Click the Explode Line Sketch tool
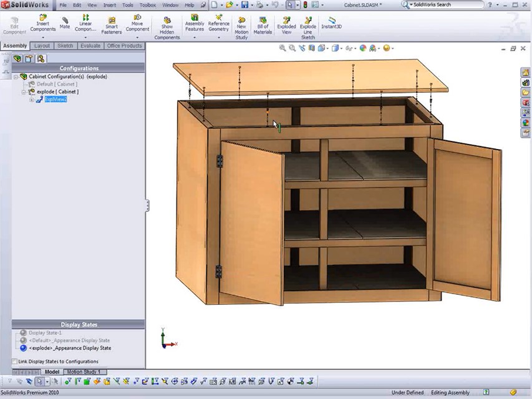This screenshot has height=399, width=532. coord(308,27)
